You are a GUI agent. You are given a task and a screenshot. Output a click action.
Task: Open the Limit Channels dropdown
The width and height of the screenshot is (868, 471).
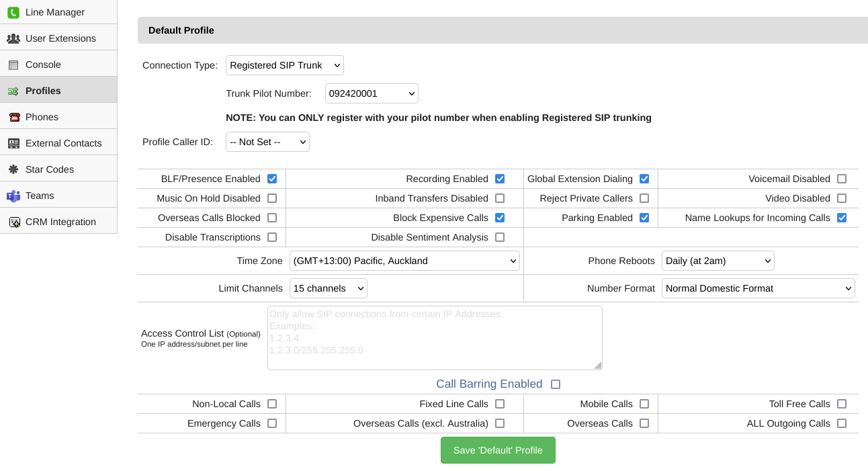coord(328,288)
